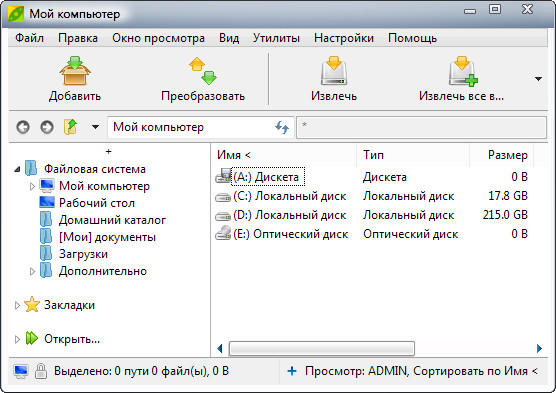Select the (C:) Локальный диск entry
556x393 pixels.
tap(289, 196)
